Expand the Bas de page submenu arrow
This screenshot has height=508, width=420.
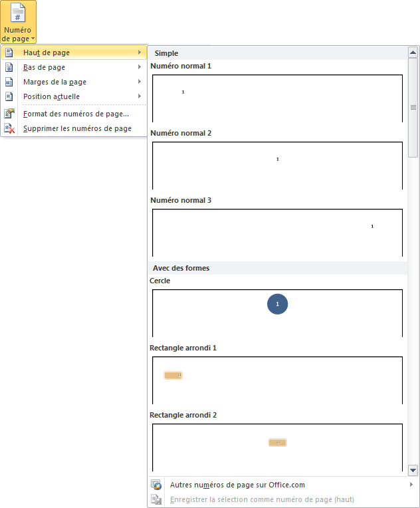tap(140, 67)
